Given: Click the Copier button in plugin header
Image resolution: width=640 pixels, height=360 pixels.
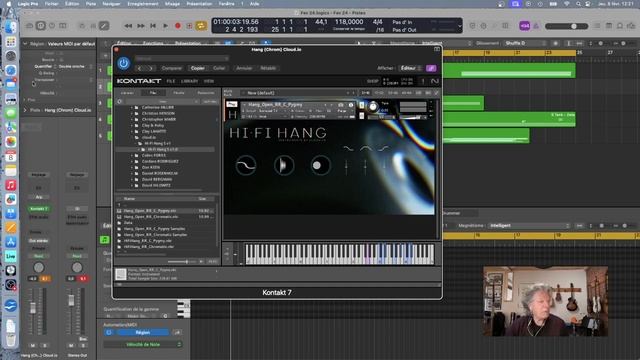Looking at the screenshot, I should coord(198,68).
